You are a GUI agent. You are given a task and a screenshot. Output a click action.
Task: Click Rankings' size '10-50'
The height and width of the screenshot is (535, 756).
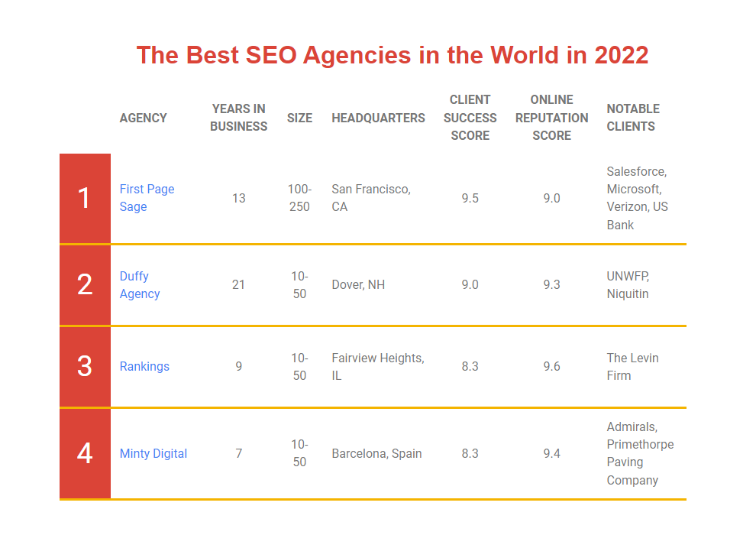299,366
